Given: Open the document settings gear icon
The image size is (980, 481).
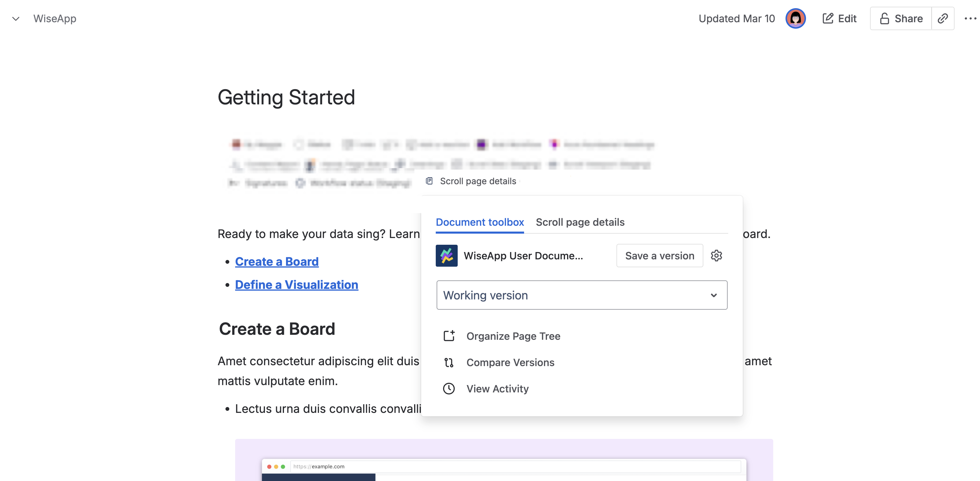Looking at the screenshot, I should click(x=717, y=256).
